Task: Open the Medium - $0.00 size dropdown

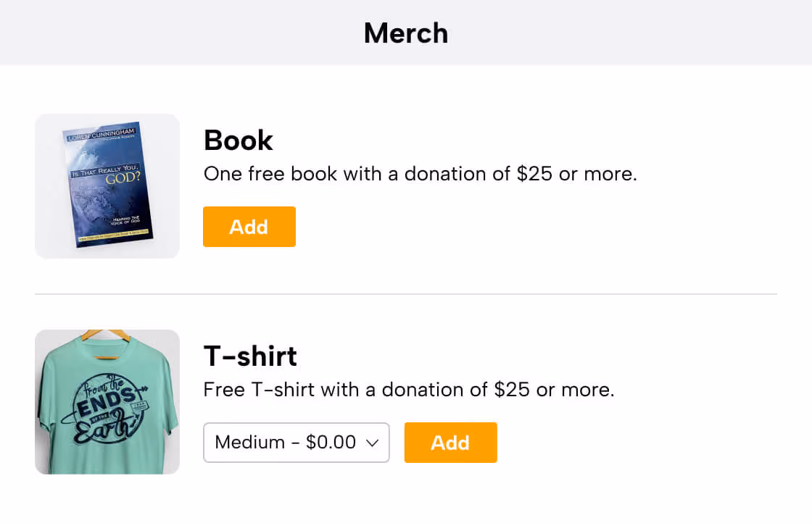Action: [297, 443]
